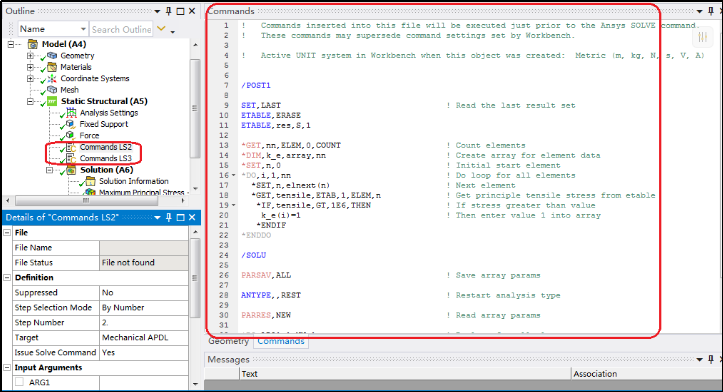Switch to the Commands tab
723x392 pixels.
[x=281, y=341]
